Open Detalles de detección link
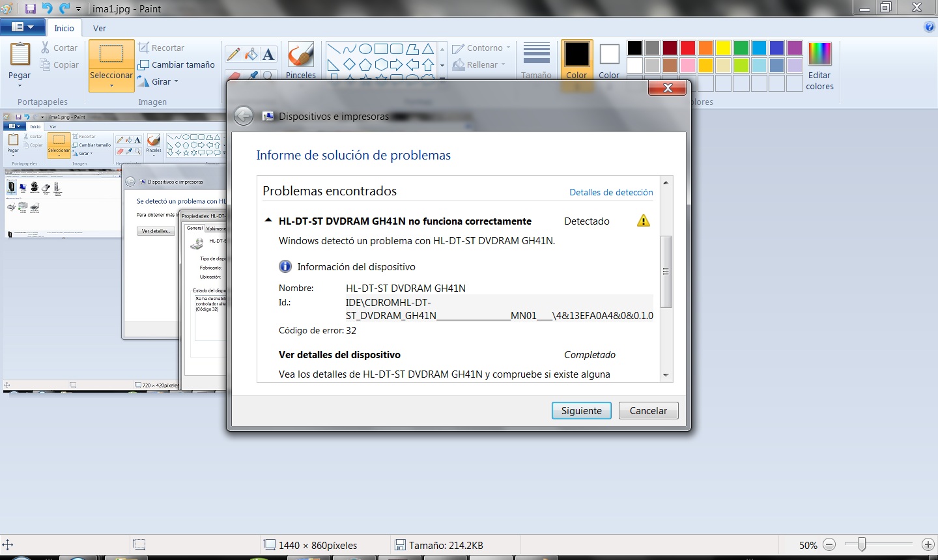 point(611,192)
